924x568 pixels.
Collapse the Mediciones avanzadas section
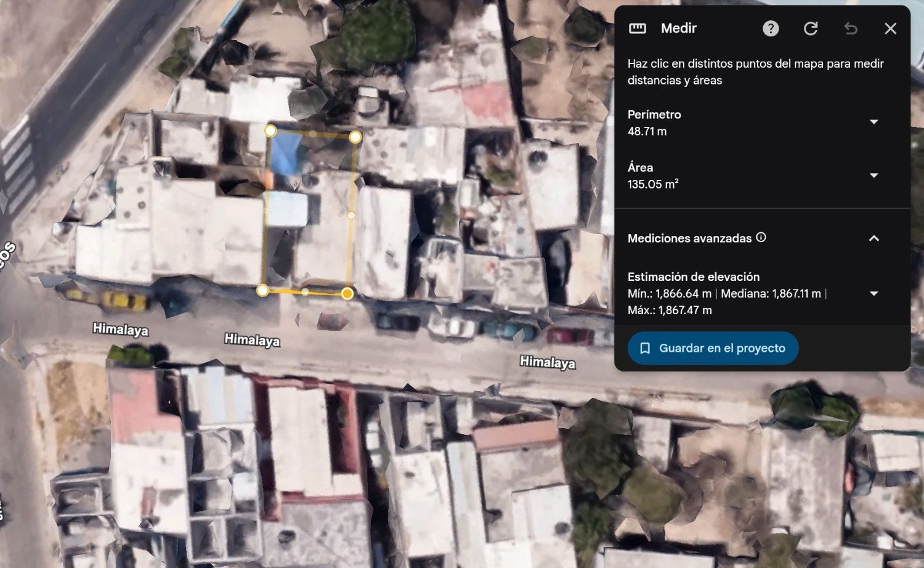[873, 238]
